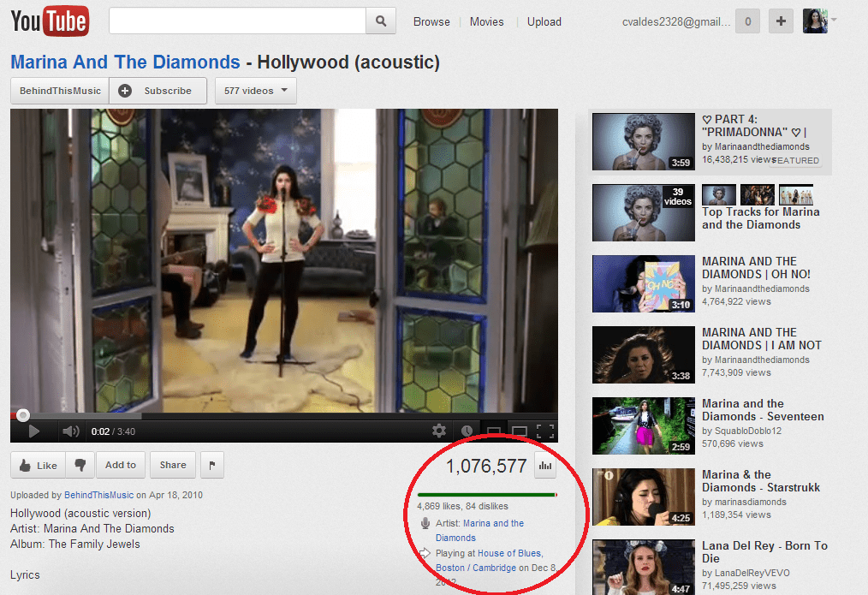Enter fullscreen mode icon
The image size is (868, 595).
point(545,431)
